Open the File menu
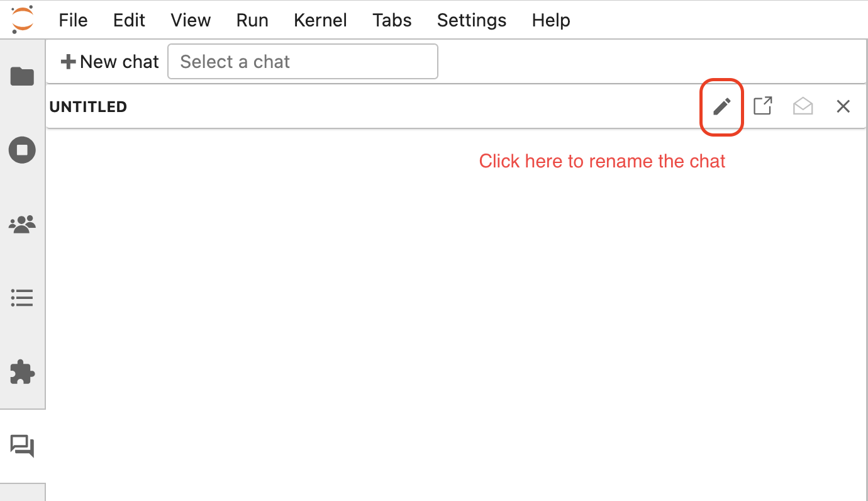868x501 pixels. coord(73,20)
